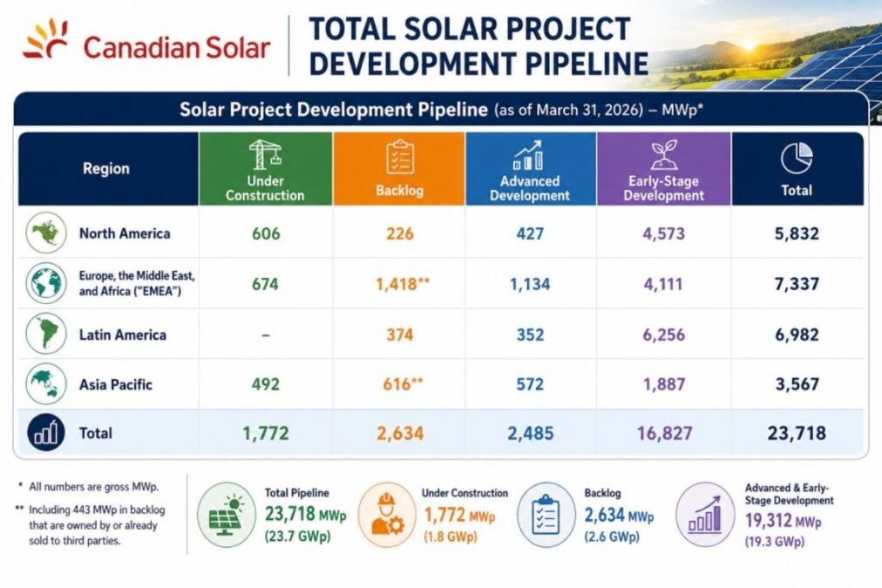Click the clipboard icon beside Backlog summary
The width and height of the screenshot is (882, 588).
tap(546, 515)
